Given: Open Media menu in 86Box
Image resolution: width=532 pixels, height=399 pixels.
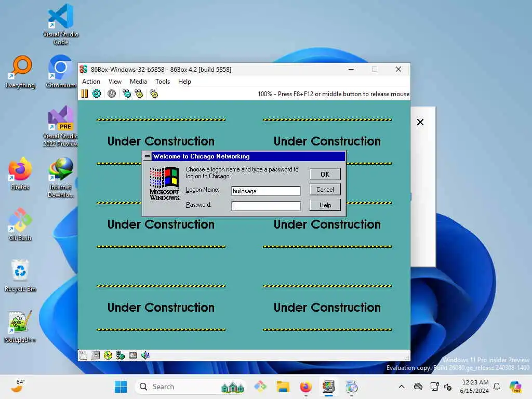Looking at the screenshot, I should coord(138,82).
